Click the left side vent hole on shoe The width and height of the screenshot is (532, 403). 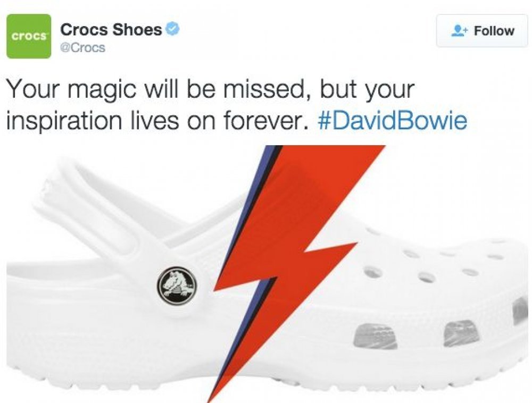[376, 336]
